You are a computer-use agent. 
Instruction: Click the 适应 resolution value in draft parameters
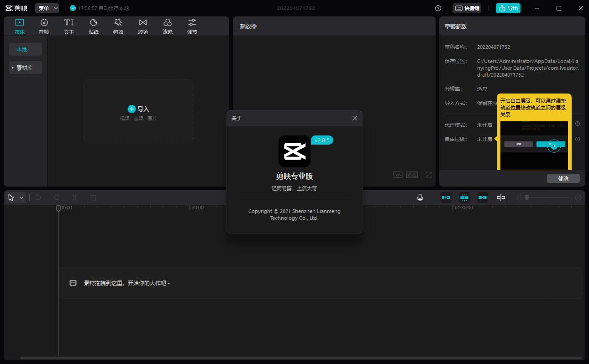[x=482, y=89]
